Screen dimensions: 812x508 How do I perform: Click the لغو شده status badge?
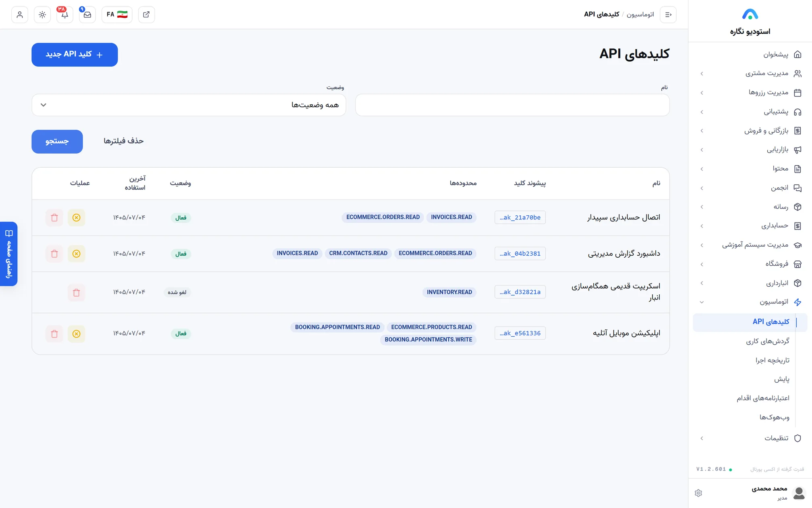177,292
